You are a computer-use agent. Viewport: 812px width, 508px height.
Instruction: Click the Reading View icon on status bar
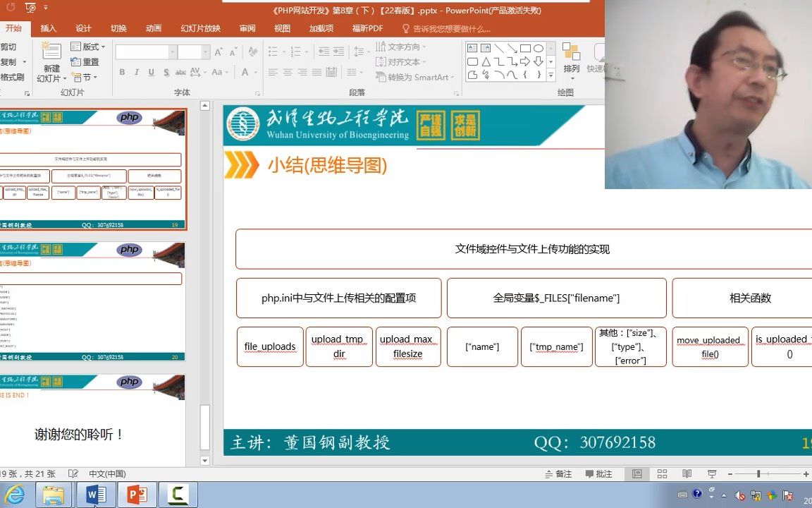687,473
